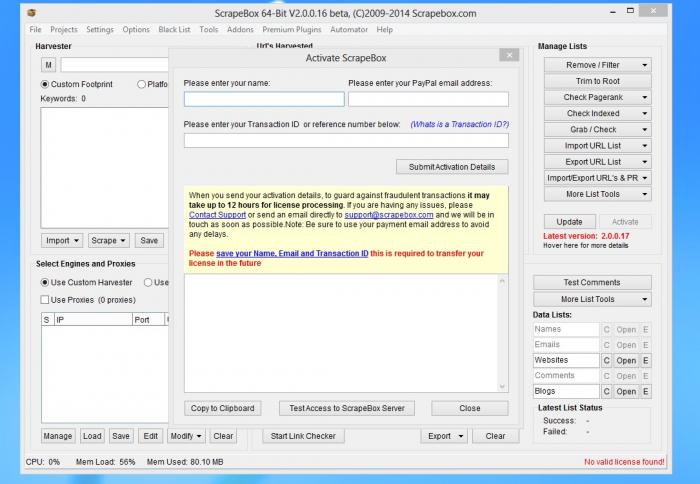Close the Activate ScrapeBox dialog with X
Viewport: 700px width, 484px height.
509,55
